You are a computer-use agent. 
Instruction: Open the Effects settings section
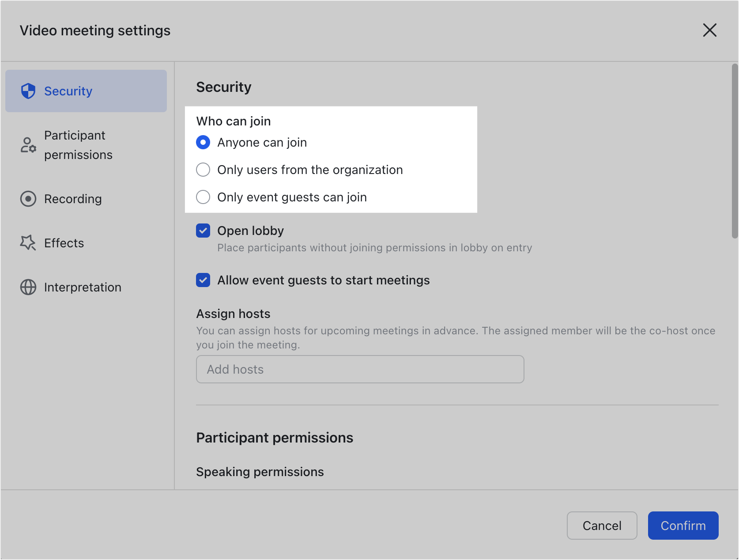click(64, 242)
